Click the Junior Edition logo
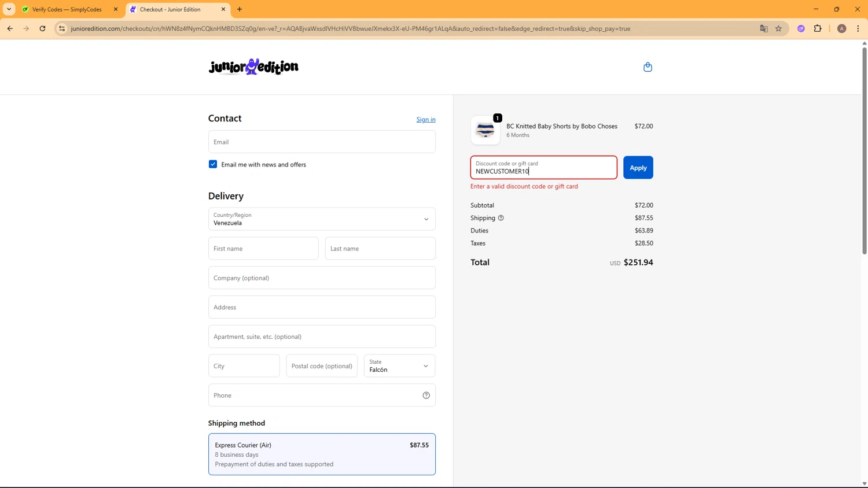The height and width of the screenshot is (488, 868). 253,66
